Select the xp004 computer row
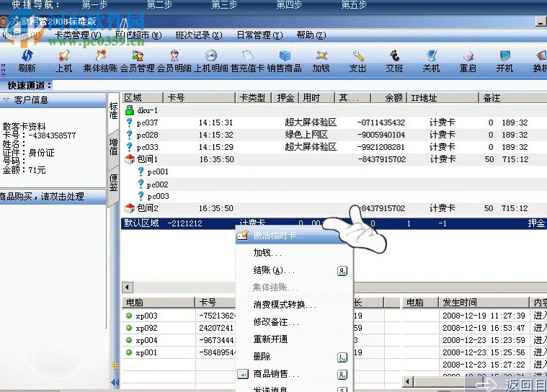 pyautogui.click(x=180, y=340)
